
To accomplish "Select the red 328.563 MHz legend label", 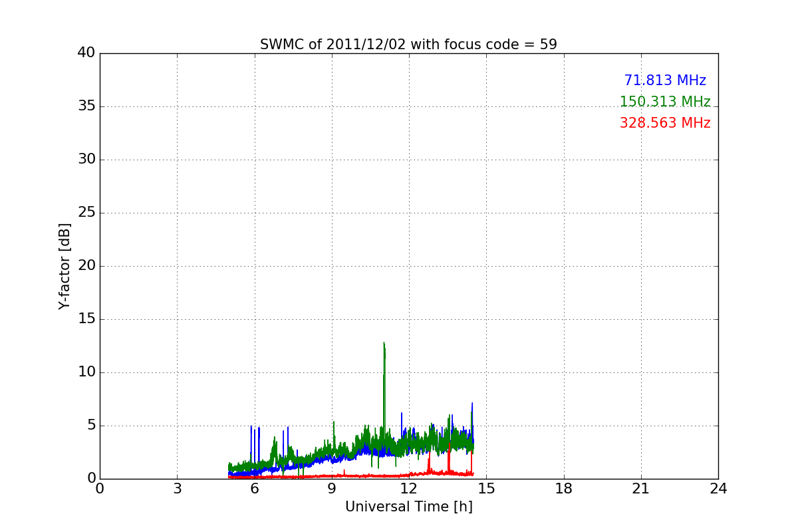I will [665, 123].
